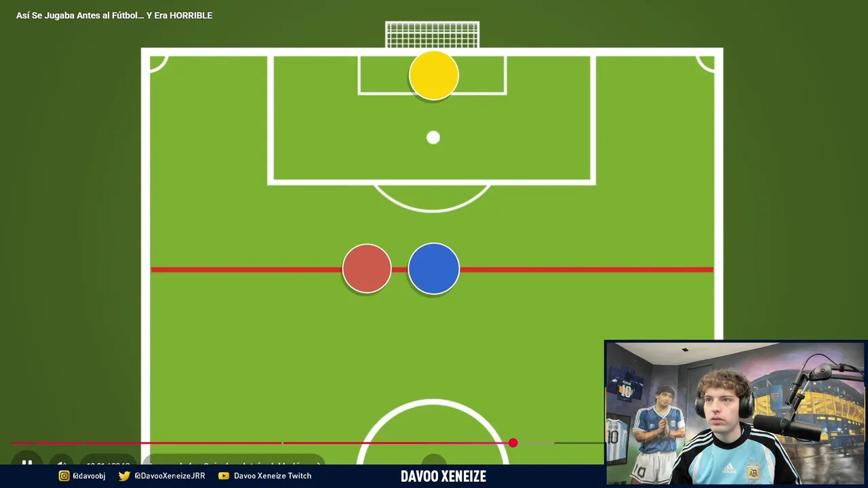Click the yellow goalkeeper circle
This screenshot has height=488, width=868.
[x=434, y=75]
